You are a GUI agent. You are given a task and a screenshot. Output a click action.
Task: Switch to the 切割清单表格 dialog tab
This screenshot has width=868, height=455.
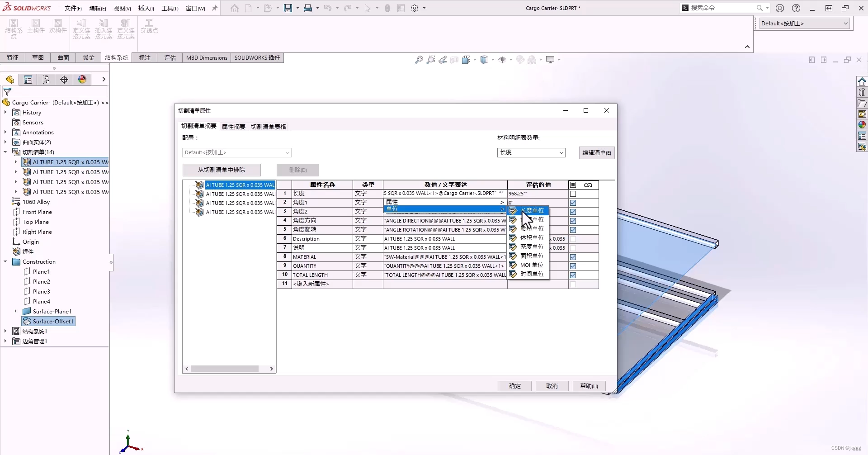[x=269, y=127]
